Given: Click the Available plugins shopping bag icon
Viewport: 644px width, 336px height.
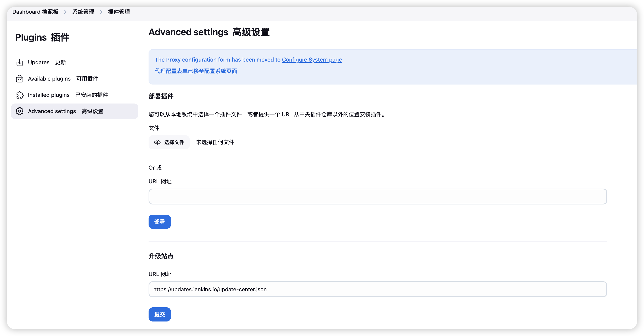Looking at the screenshot, I should [x=19, y=79].
